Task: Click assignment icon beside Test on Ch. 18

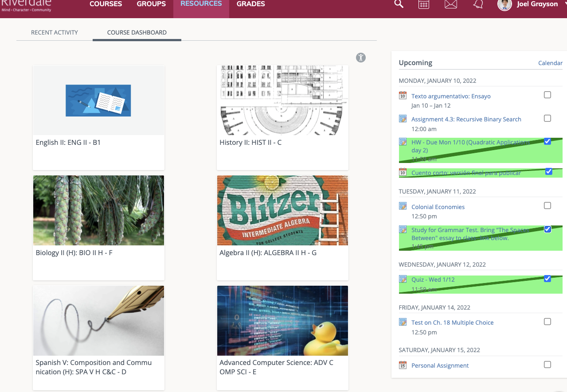Action: click(x=403, y=322)
